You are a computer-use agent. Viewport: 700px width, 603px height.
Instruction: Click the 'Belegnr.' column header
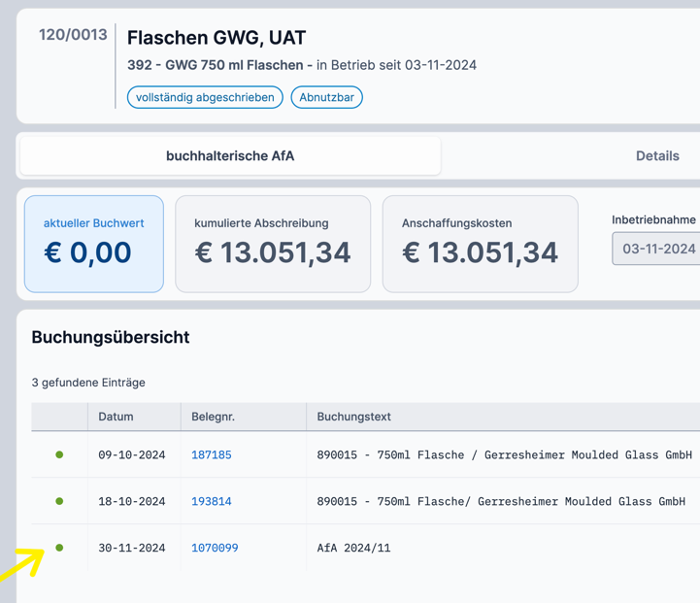coord(213,417)
